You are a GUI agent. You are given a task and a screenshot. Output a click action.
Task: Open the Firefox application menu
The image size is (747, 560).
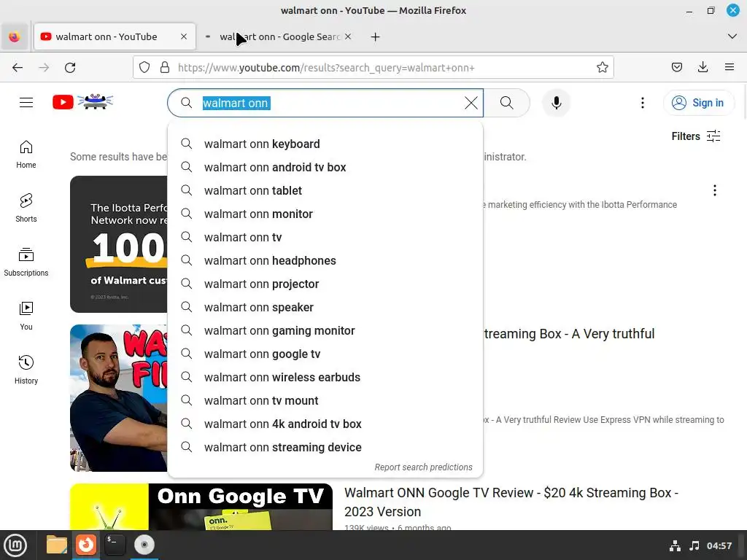[x=729, y=68]
